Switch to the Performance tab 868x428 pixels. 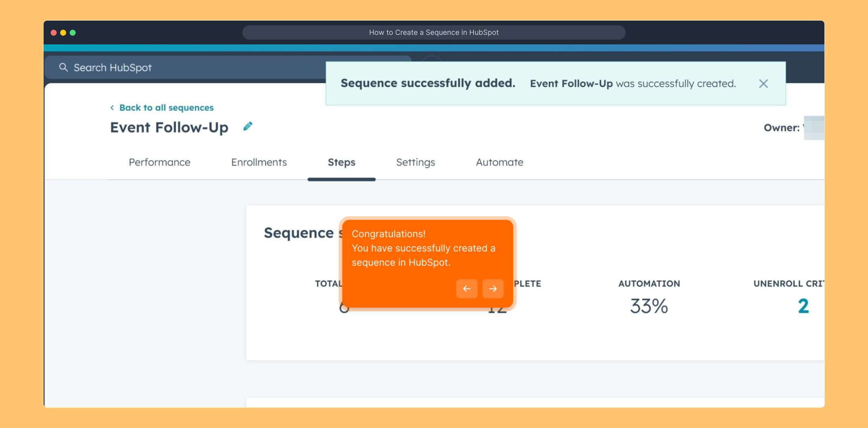[x=159, y=162]
